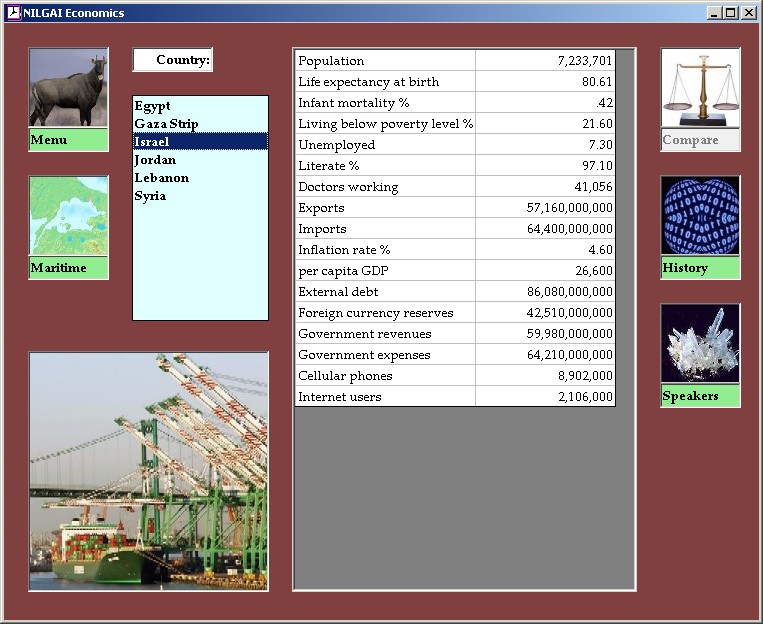Click the Population value cell
The image size is (763, 624).
545,61
